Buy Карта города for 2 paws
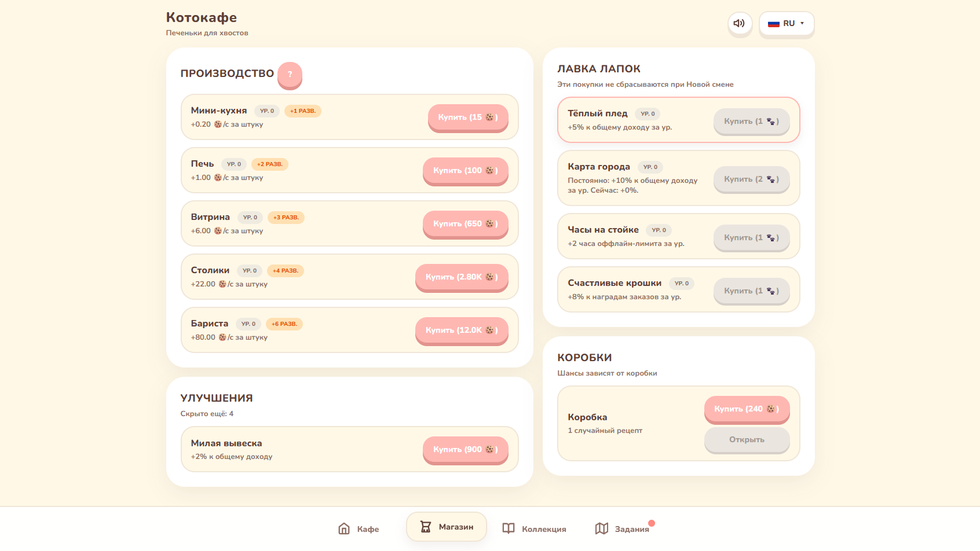 pyautogui.click(x=752, y=179)
